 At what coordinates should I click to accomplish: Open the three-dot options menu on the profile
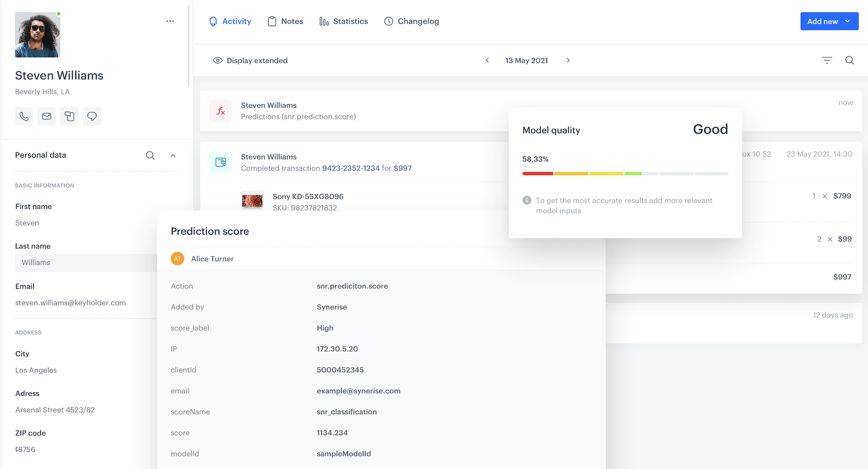point(170,20)
